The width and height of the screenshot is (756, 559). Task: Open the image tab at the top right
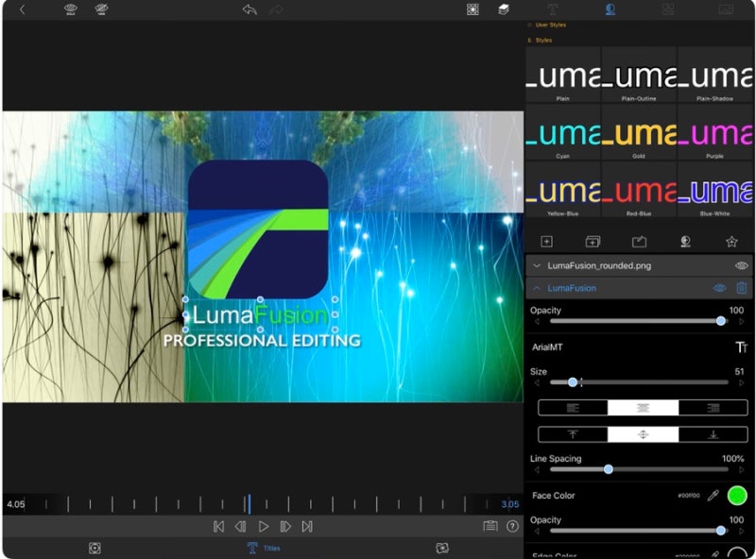[726, 9]
